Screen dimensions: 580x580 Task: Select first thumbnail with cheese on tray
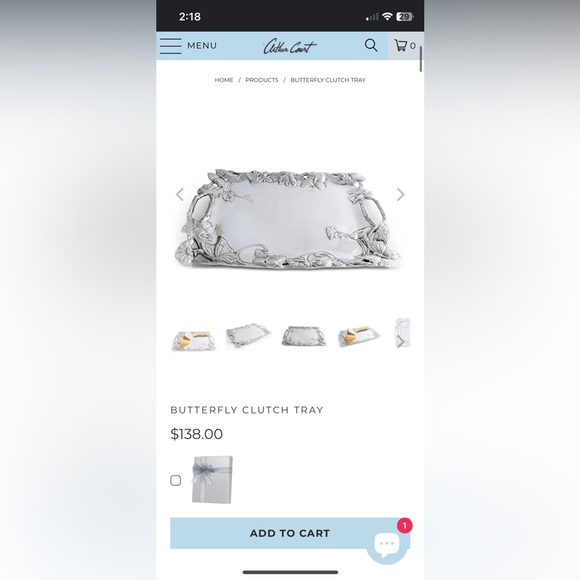coord(193,340)
